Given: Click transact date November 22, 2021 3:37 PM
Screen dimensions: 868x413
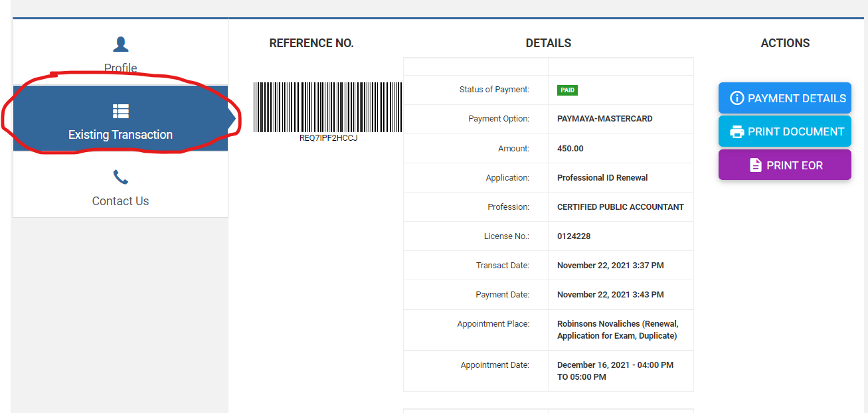Looking at the screenshot, I should tap(610, 266).
